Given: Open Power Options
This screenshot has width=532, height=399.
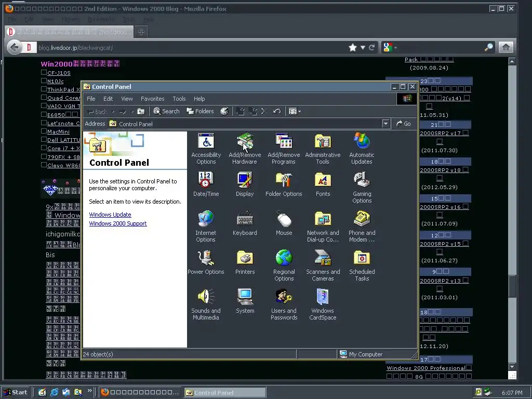Looking at the screenshot, I should click(x=206, y=262).
